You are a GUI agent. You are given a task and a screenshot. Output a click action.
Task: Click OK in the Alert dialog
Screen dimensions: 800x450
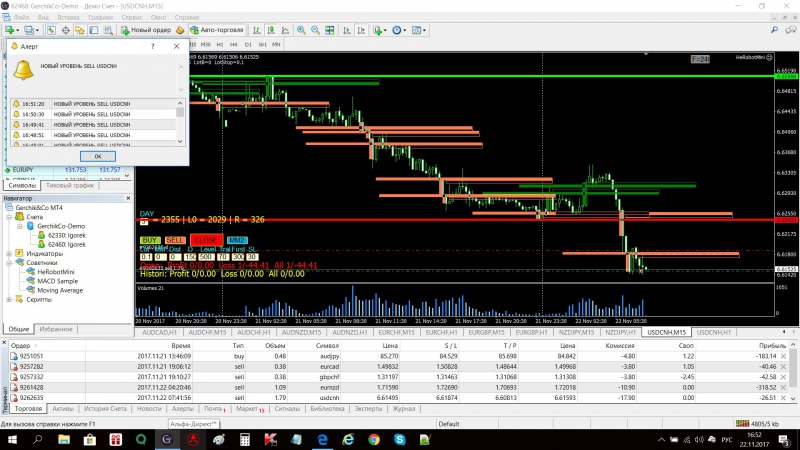pos(97,156)
